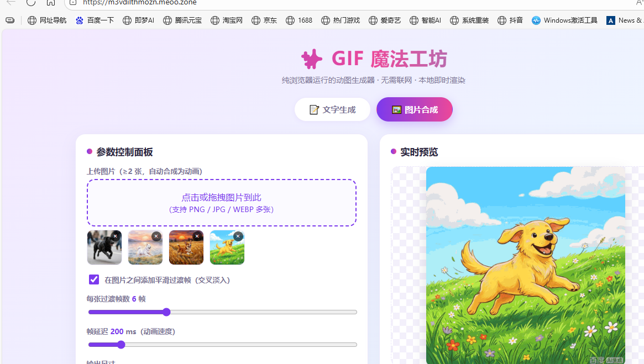This screenshot has width=644, height=364.
Task: Click the site info icon in address bar
Action: pos(73,2)
